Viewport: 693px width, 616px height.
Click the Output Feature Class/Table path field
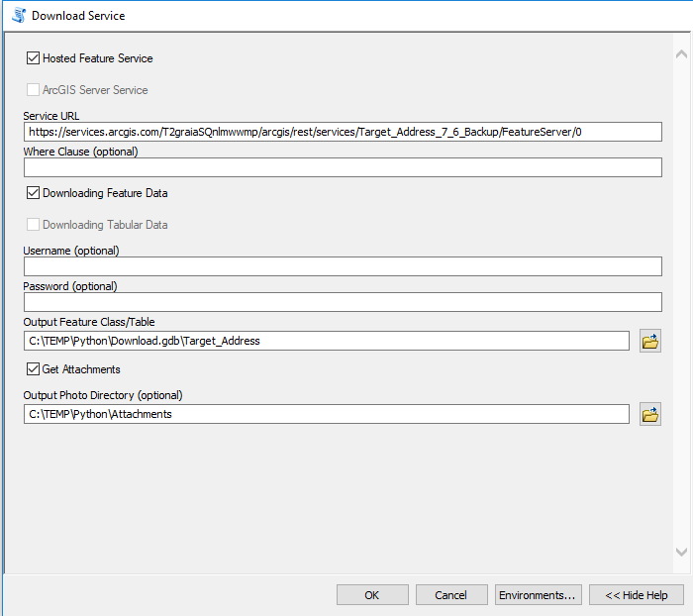[x=327, y=342]
